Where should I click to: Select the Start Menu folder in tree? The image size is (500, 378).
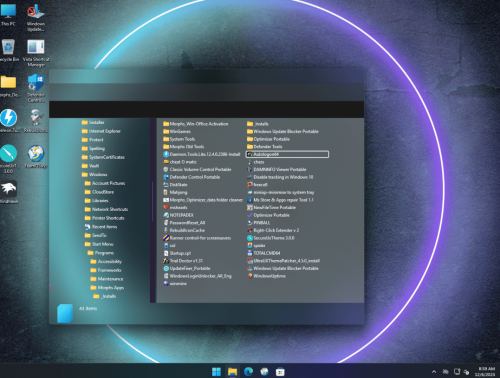coord(99,244)
